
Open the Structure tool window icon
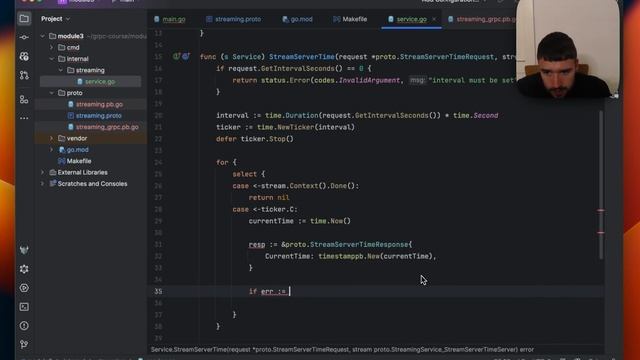point(24,99)
